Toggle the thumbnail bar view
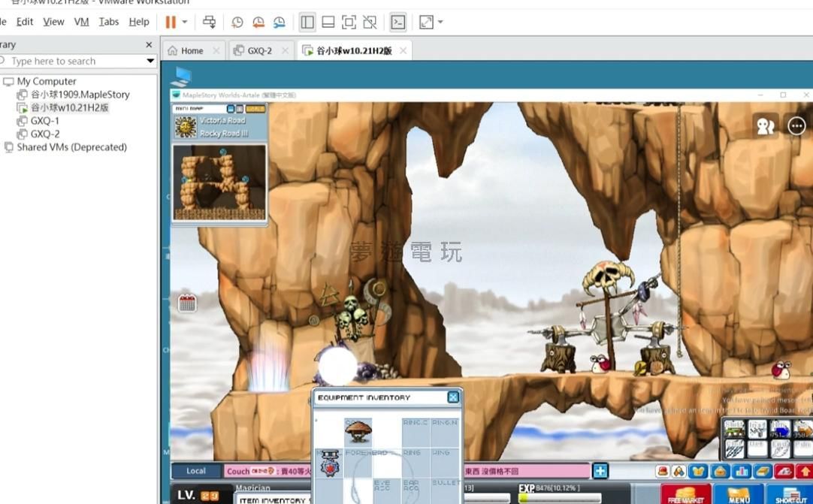 (x=328, y=23)
